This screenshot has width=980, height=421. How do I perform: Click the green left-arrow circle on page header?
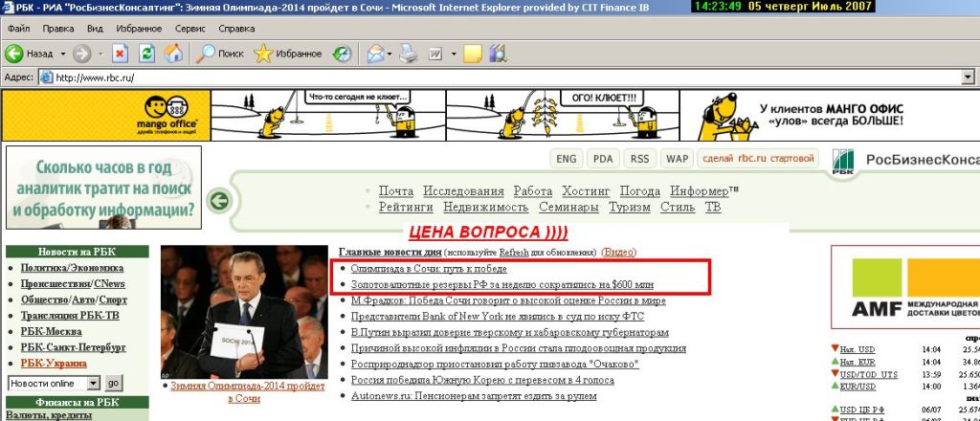220,201
